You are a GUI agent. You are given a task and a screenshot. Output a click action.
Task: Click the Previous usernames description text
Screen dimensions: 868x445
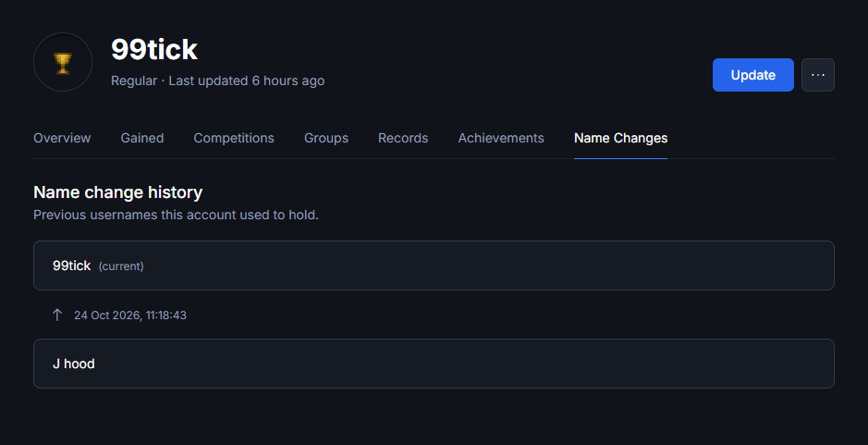point(176,215)
